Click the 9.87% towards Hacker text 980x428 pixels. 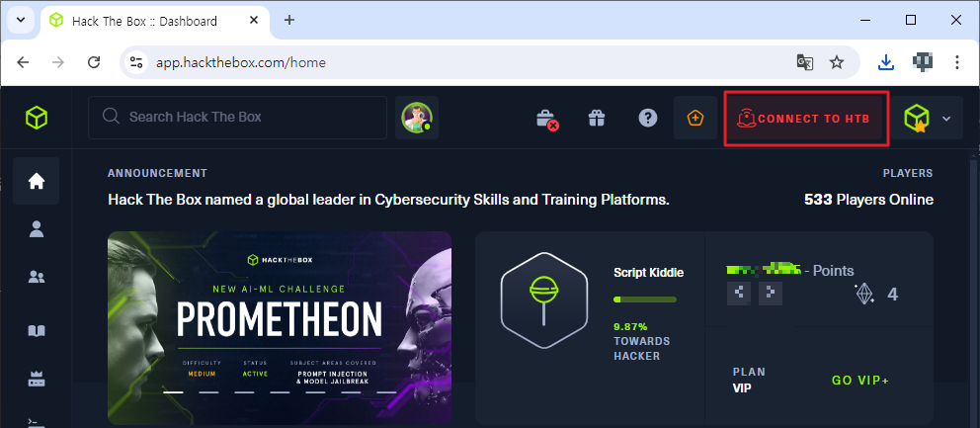click(641, 341)
